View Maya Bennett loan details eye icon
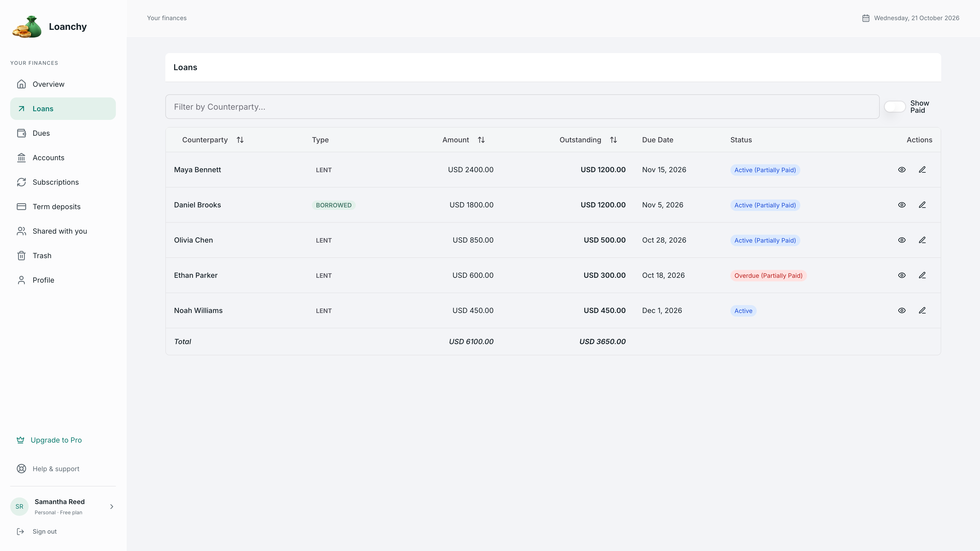Image resolution: width=980 pixels, height=551 pixels. coord(902,170)
